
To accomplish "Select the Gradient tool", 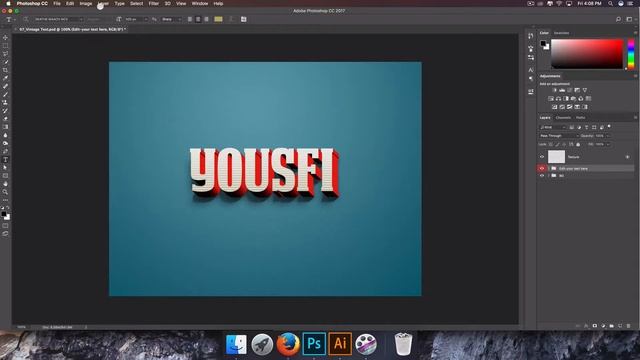I will [5, 127].
